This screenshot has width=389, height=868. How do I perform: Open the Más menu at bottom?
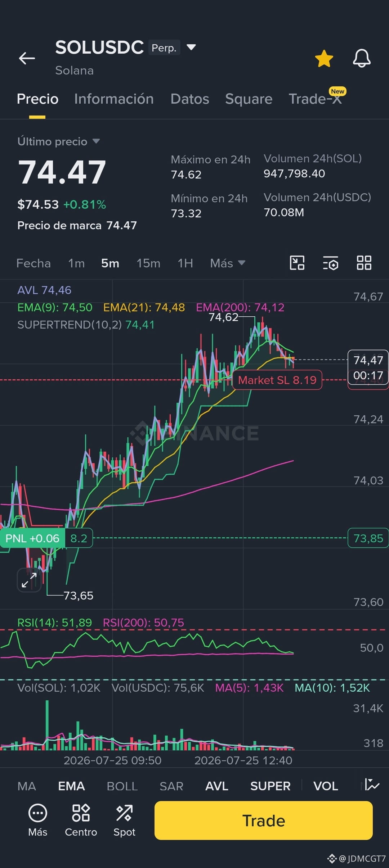[x=38, y=820]
